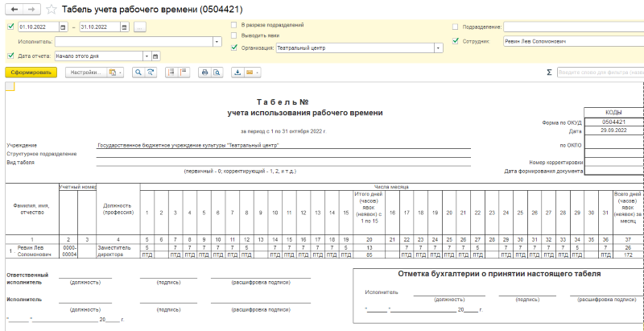Image resolution: width=644 pixels, height=331 pixels.
Task: Click the filter search word field
Action: point(601,72)
